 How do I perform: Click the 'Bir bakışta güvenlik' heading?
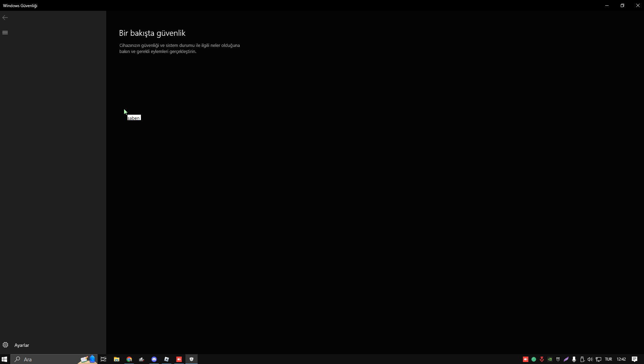[x=152, y=33]
